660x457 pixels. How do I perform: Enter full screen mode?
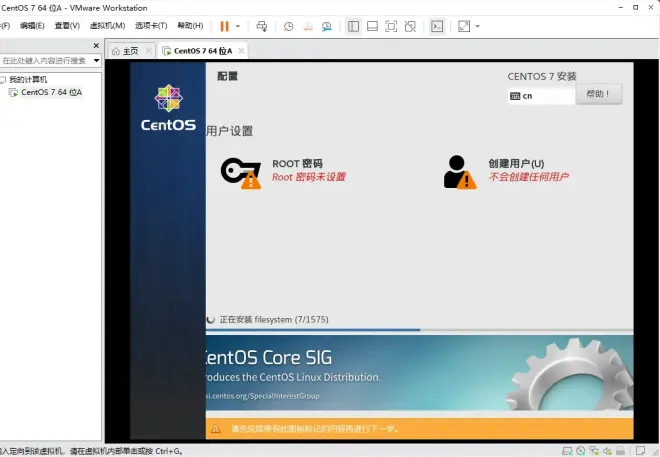[x=391, y=27]
